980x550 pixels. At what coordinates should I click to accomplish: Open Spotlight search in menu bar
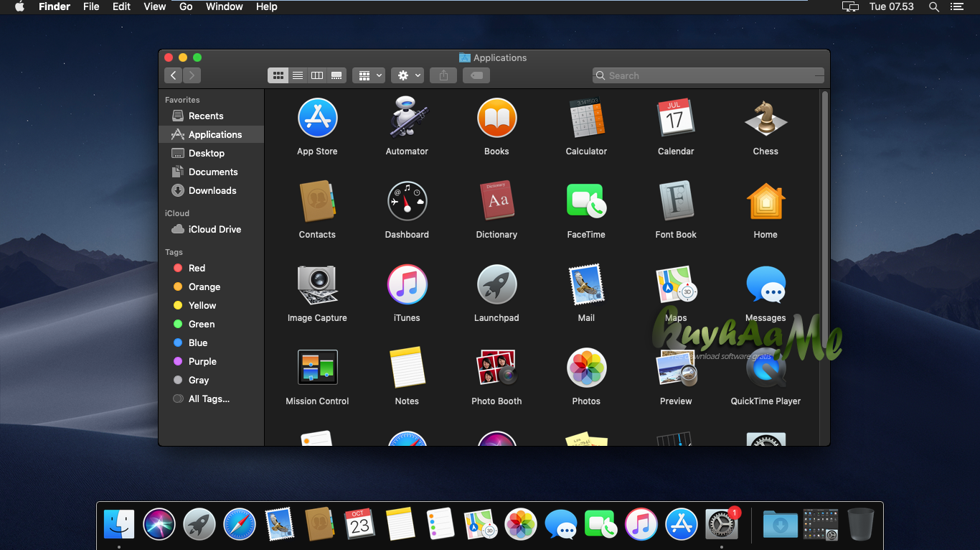933,6
